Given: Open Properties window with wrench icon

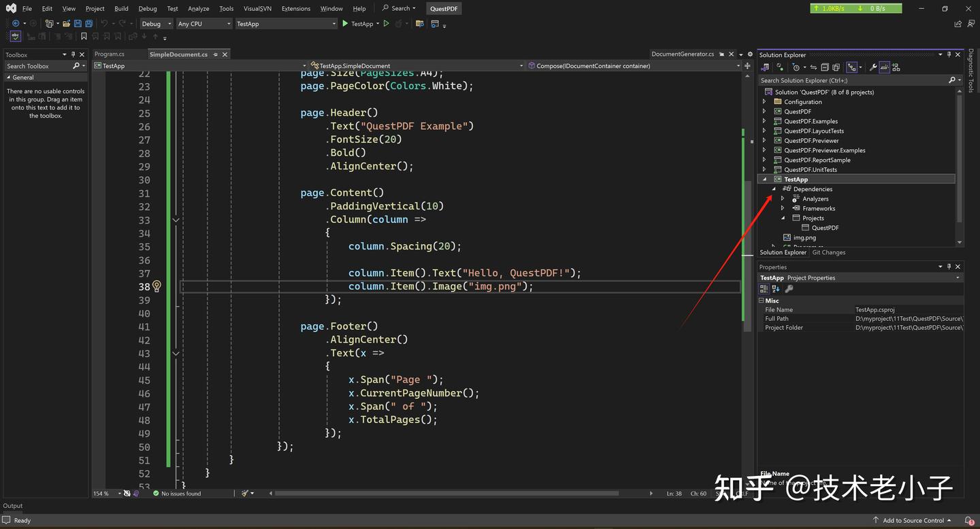Looking at the screenshot, I should click(874, 67).
